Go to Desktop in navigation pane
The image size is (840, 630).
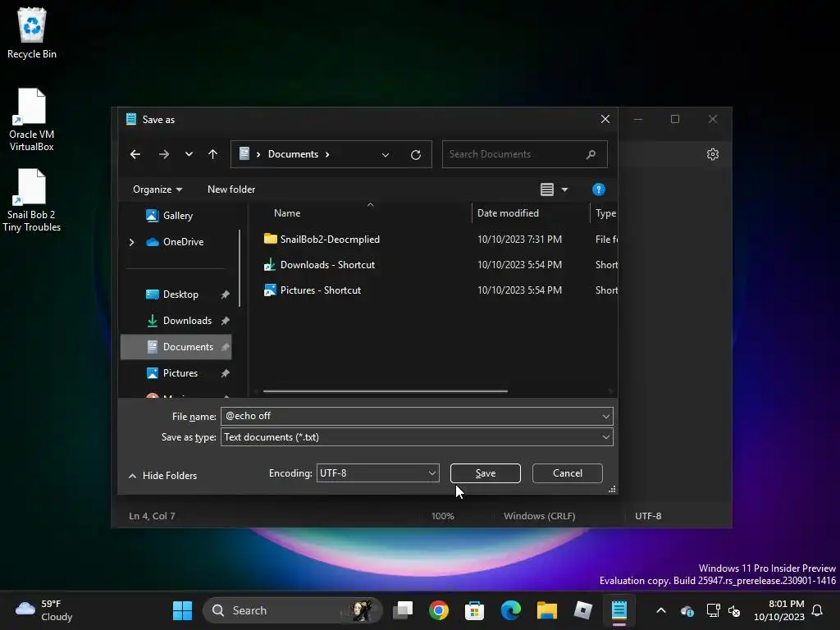pyautogui.click(x=180, y=294)
